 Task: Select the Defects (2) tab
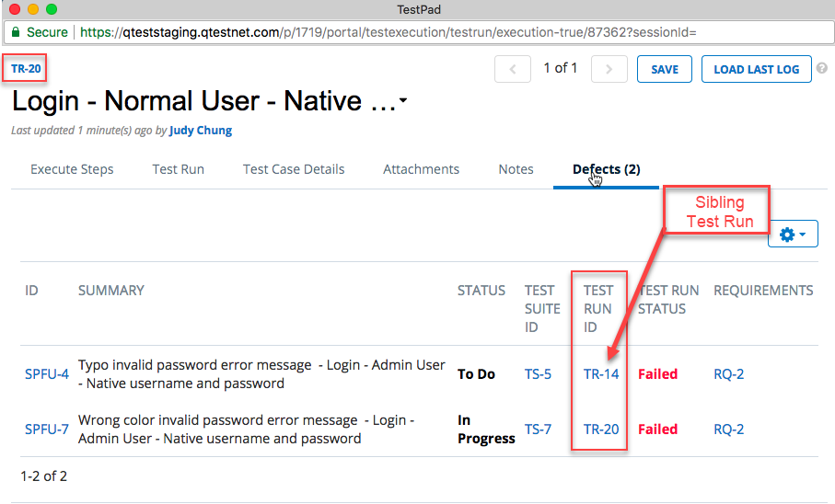(x=606, y=169)
